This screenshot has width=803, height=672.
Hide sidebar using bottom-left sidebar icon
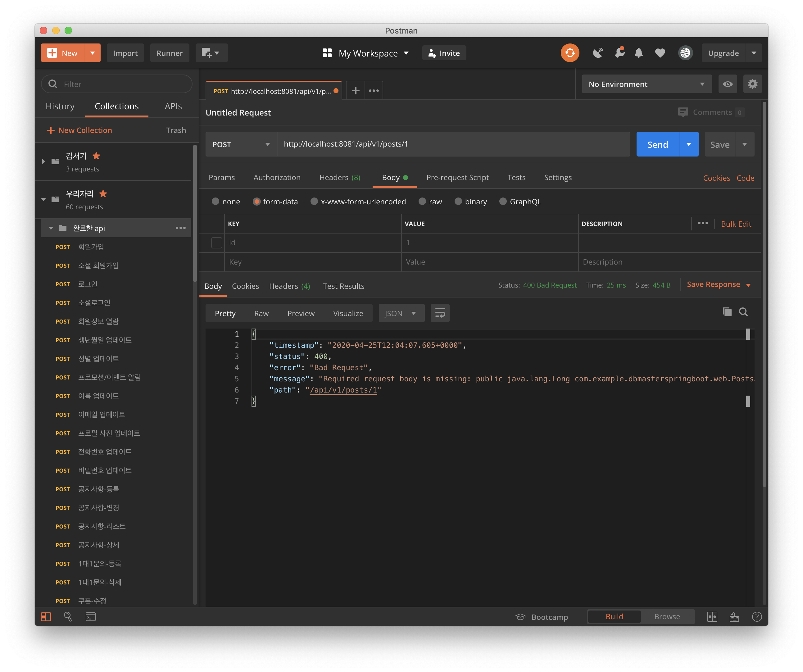46,616
